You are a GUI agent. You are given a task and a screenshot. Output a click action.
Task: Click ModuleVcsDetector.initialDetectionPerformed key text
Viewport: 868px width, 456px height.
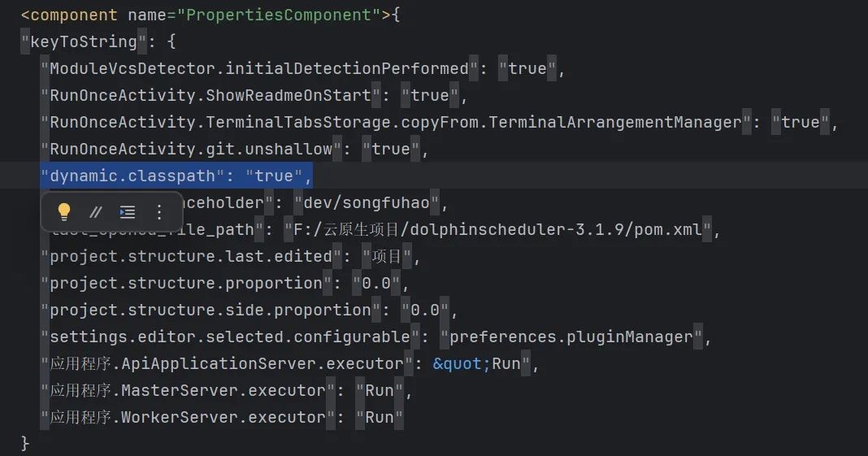(259, 69)
